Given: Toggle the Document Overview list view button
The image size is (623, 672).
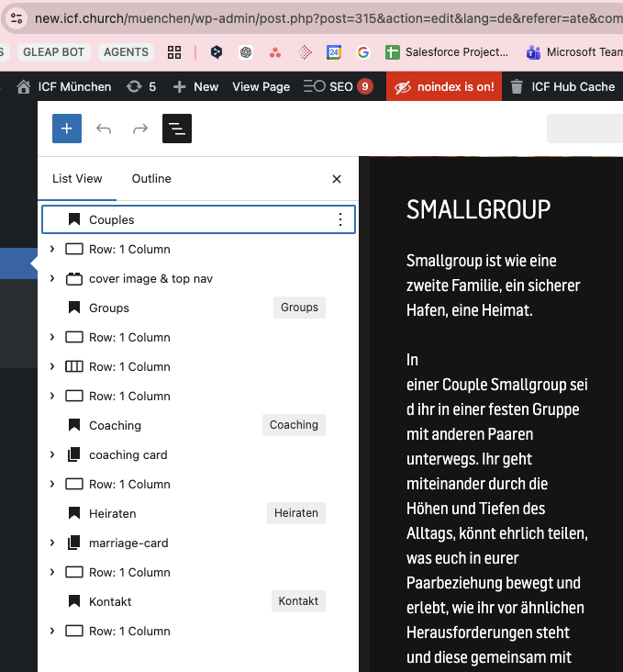Looking at the screenshot, I should pos(177,129).
